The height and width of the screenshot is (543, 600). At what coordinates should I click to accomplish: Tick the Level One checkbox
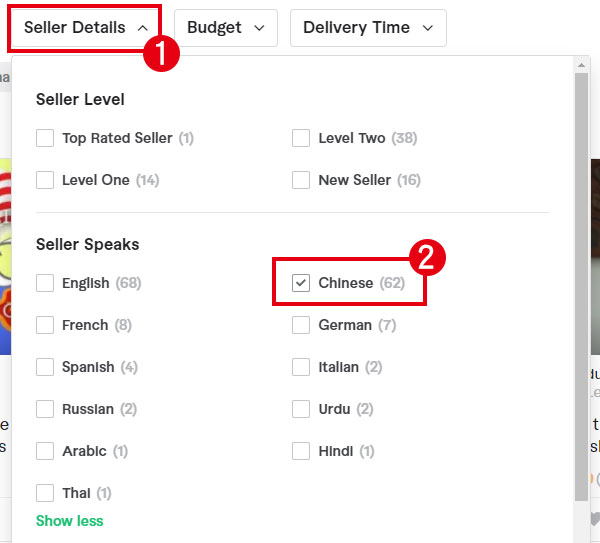click(x=45, y=180)
